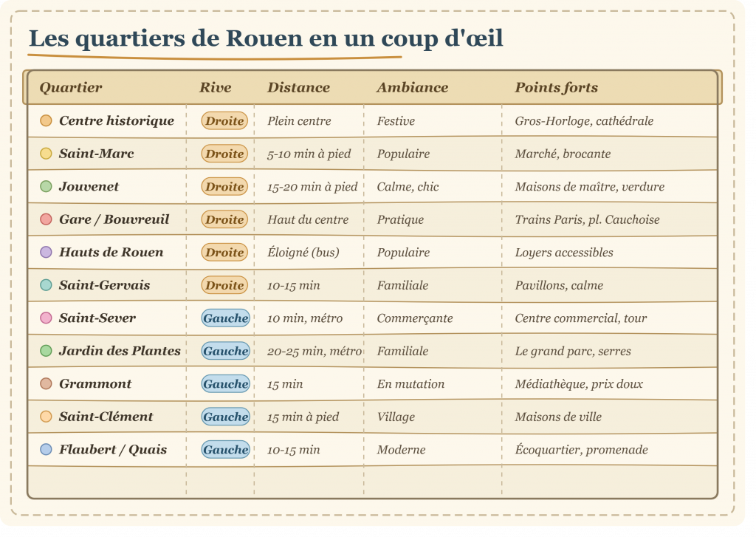The image size is (756, 537).
Task: Select the blue dot next to Flaubert / Quais
Action: coord(46,449)
